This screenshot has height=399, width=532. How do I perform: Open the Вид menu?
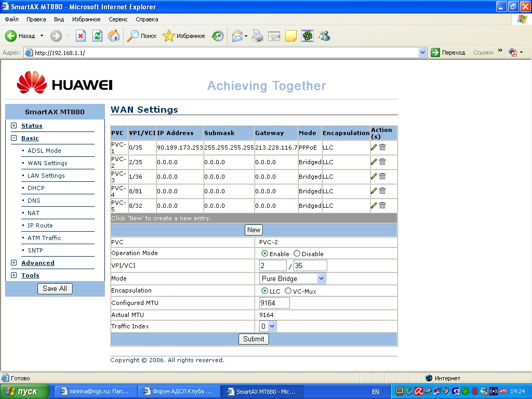(x=59, y=19)
